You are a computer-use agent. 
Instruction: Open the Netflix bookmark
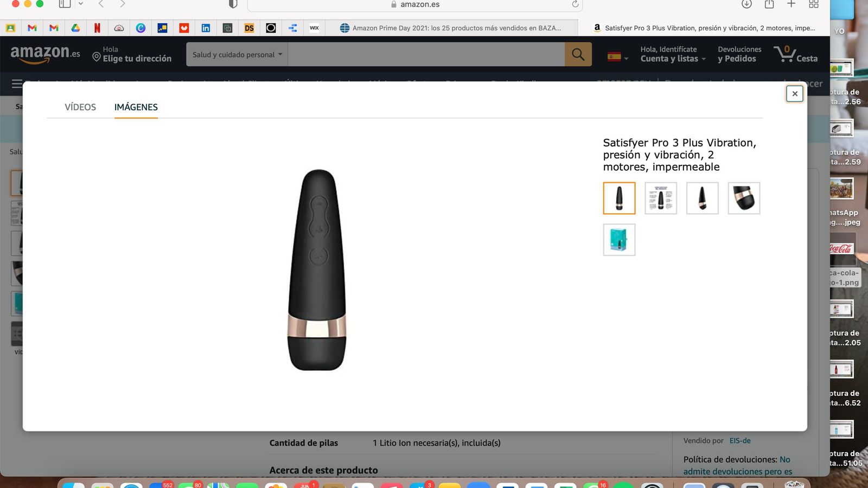pyautogui.click(x=97, y=28)
